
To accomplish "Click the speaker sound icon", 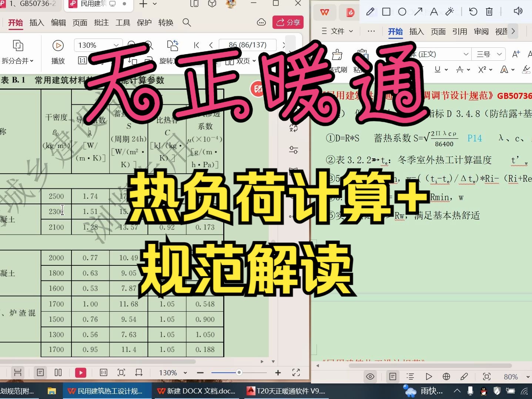I will pyautogui.click(x=518, y=11).
